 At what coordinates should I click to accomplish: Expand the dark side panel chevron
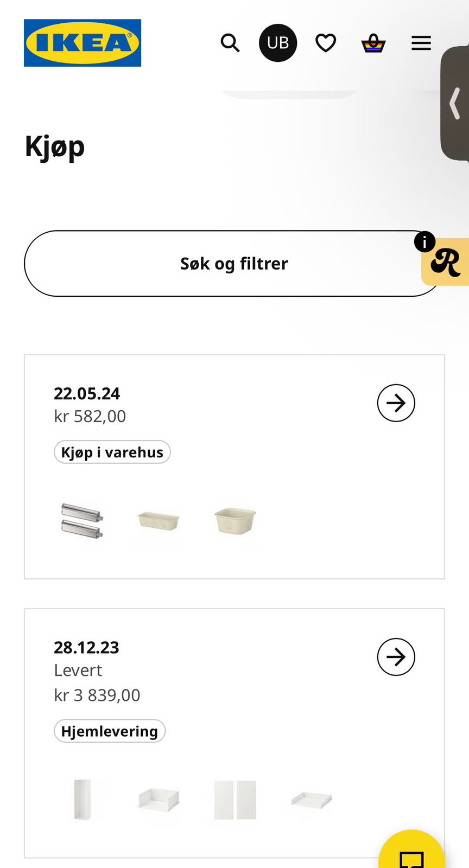click(455, 103)
